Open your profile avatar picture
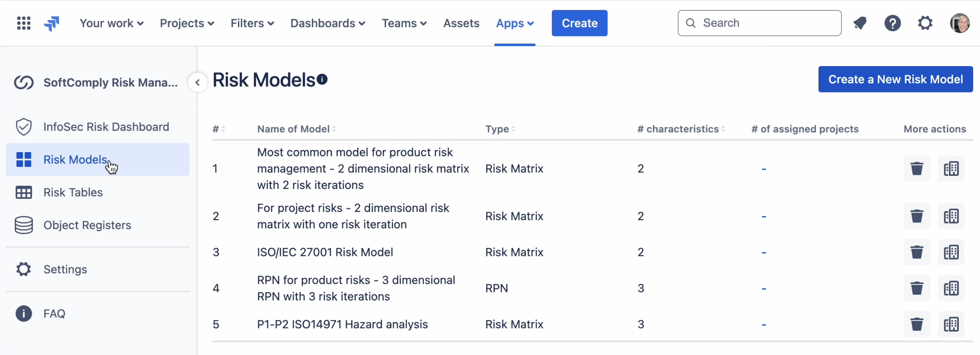This screenshot has width=980, height=355. [x=960, y=23]
